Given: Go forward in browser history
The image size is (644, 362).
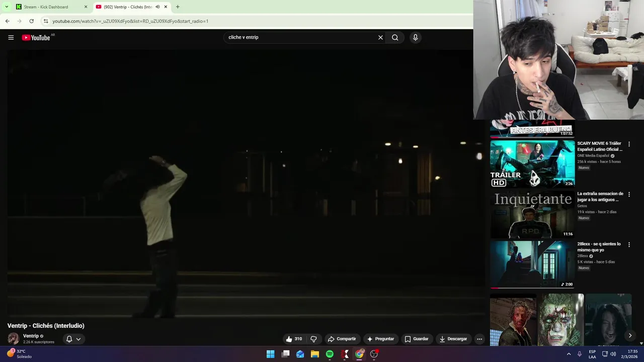Looking at the screenshot, I should (19, 21).
